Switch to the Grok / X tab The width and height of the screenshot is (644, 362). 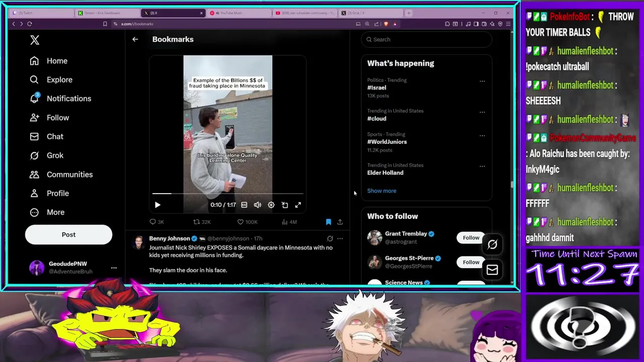click(x=370, y=13)
